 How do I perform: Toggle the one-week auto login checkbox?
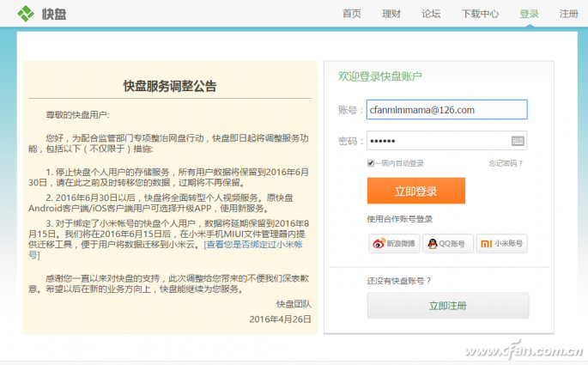371,163
